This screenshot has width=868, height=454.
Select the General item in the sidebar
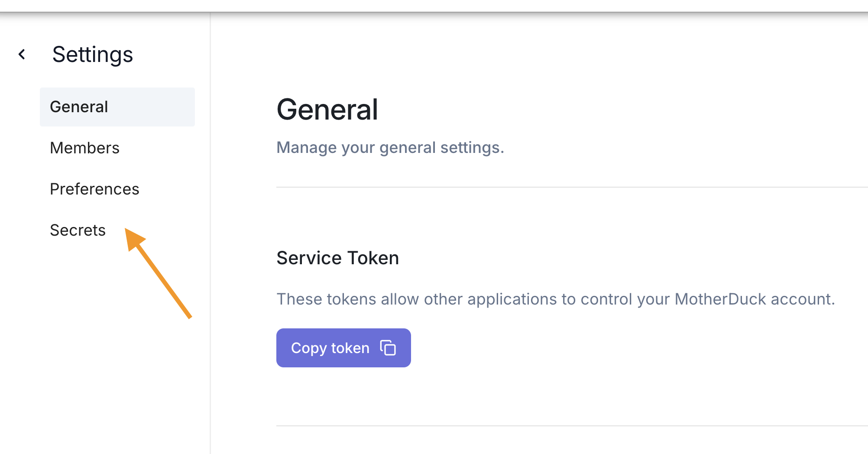coord(79,107)
